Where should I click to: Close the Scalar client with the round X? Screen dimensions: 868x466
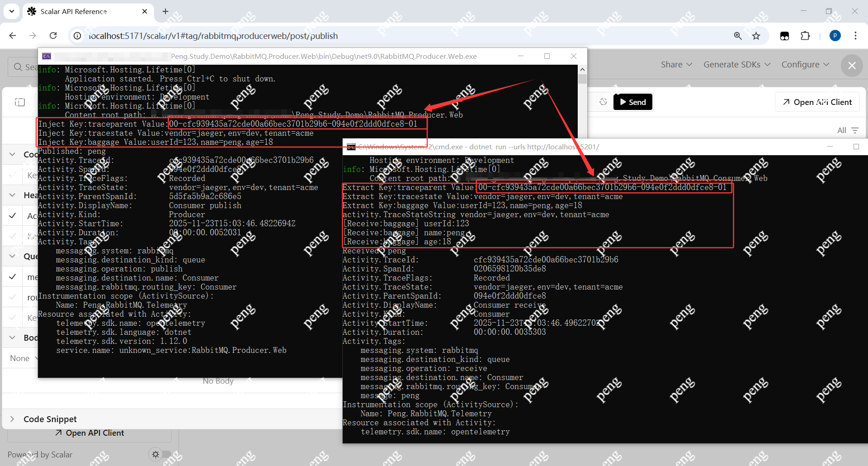click(852, 66)
